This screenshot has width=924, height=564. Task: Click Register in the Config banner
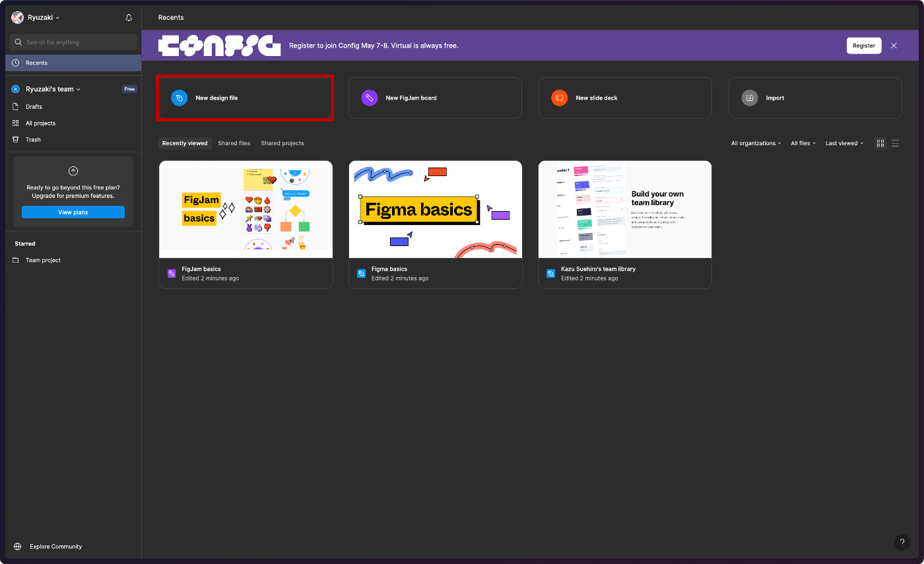(x=864, y=46)
